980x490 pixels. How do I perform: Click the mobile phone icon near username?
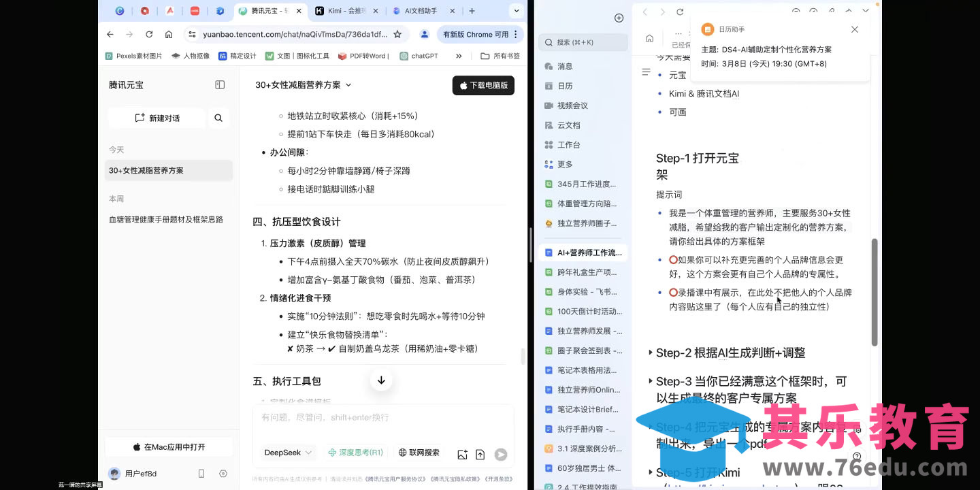(201, 474)
